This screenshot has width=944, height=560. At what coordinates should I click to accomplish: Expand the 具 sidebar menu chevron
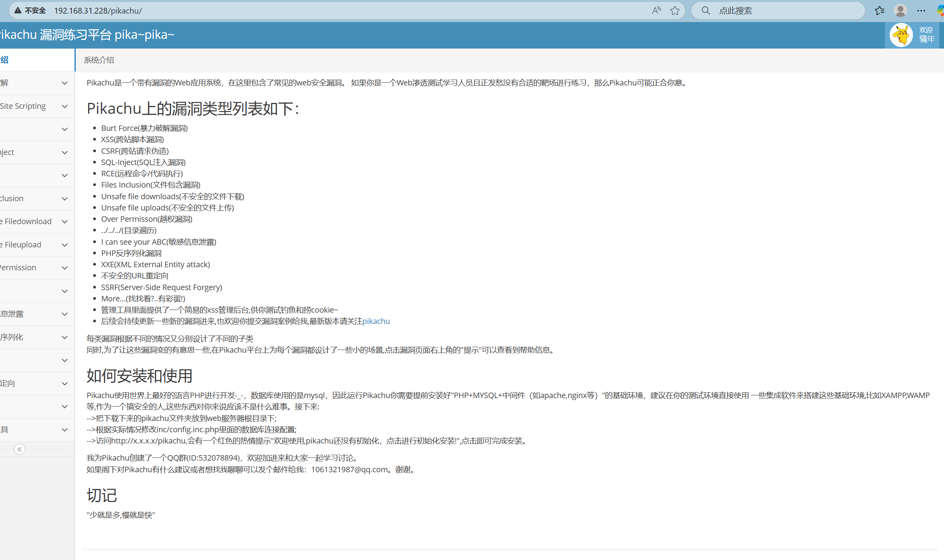click(x=65, y=430)
